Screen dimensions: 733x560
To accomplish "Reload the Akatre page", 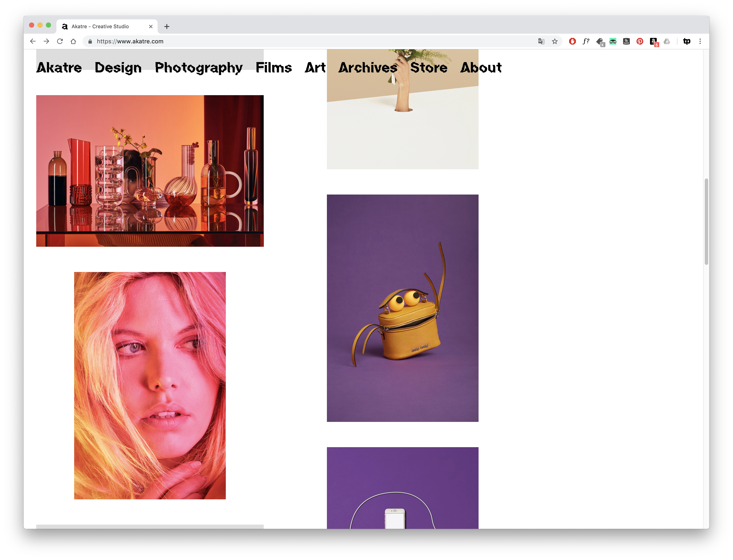I will pyautogui.click(x=60, y=41).
